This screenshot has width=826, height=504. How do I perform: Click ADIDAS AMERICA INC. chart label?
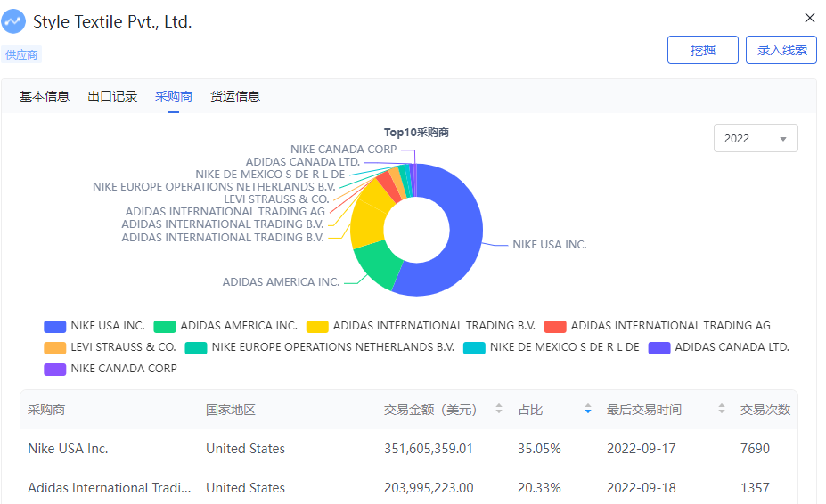tap(281, 281)
